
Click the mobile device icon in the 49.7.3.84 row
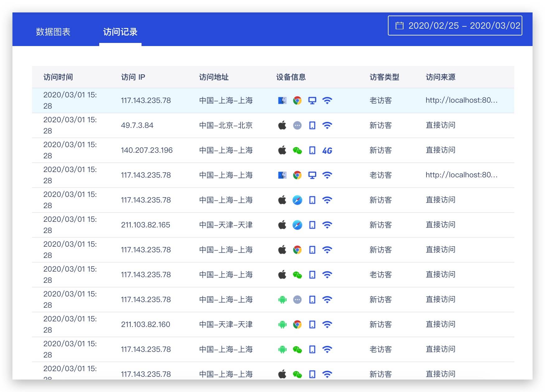(x=312, y=125)
